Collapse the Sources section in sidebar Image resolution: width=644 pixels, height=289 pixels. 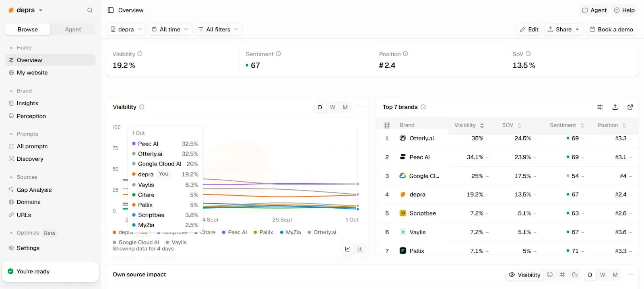(23, 177)
